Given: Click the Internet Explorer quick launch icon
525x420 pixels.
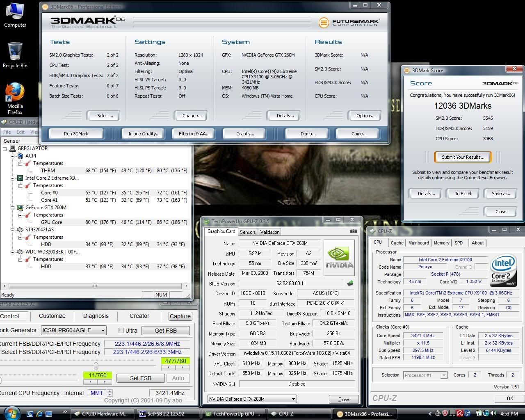Looking at the screenshot, I should click(39, 414).
